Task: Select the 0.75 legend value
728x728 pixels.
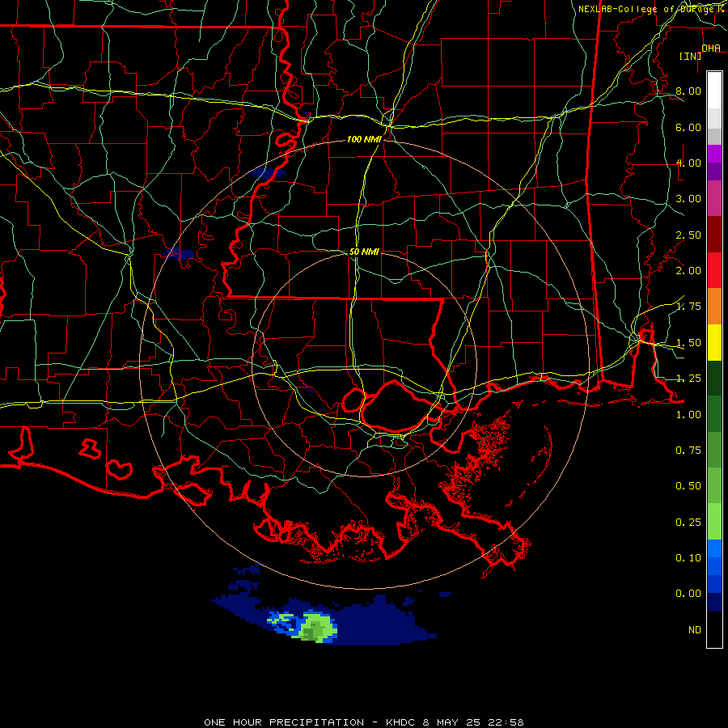Action: (688, 451)
